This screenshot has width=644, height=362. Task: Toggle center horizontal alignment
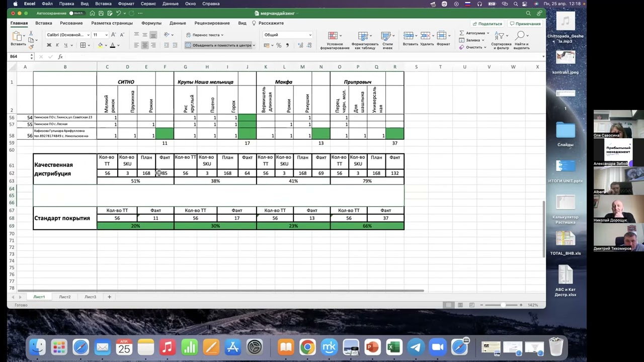[x=144, y=45]
